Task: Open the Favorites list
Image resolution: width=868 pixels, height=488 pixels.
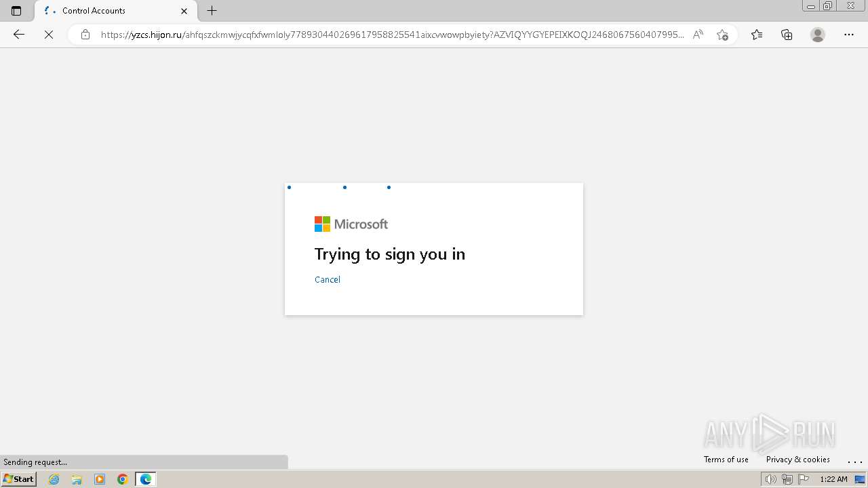Action: [757, 35]
